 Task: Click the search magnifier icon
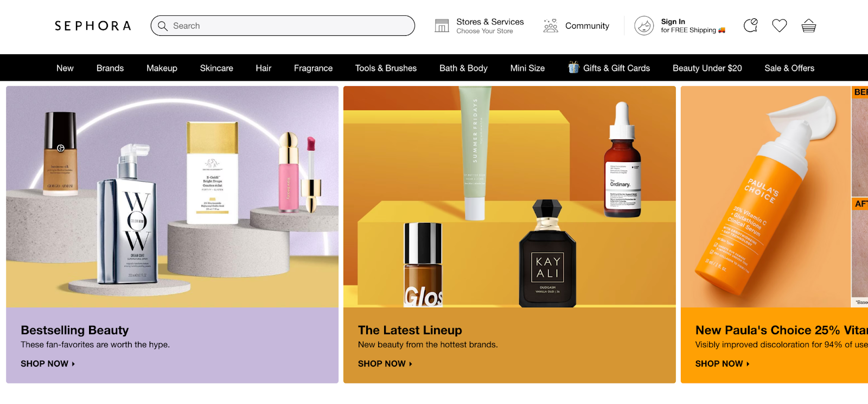(x=162, y=25)
